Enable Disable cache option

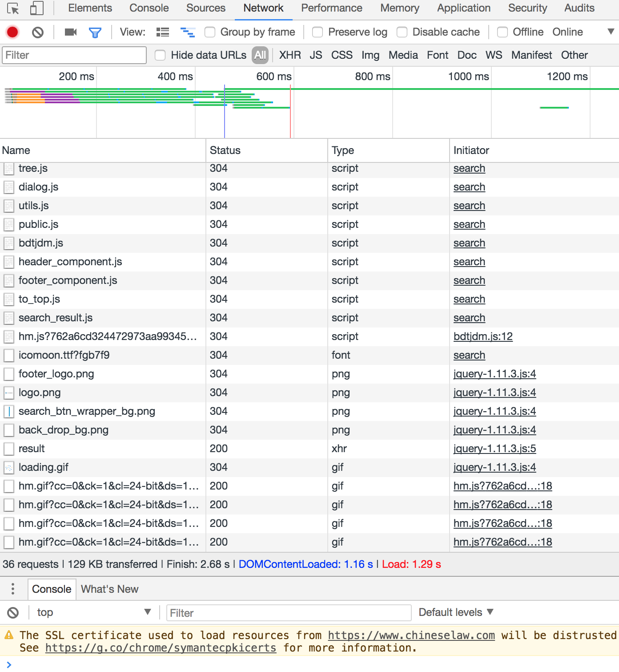(x=402, y=32)
